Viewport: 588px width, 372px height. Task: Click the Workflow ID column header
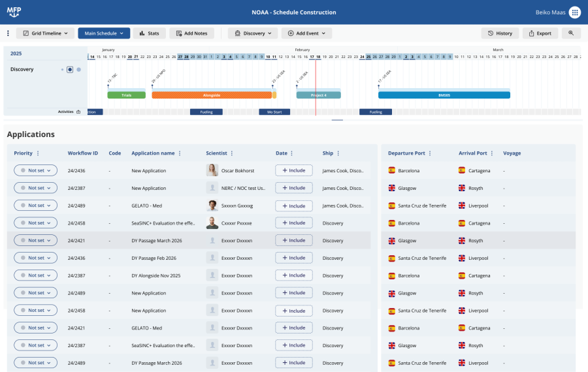(x=82, y=153)
